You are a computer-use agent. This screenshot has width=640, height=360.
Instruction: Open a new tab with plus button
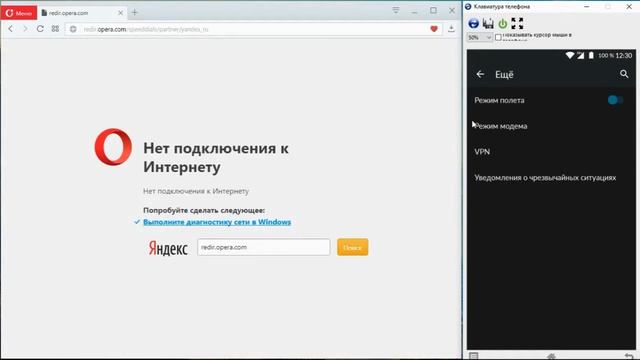click(134, 13)
